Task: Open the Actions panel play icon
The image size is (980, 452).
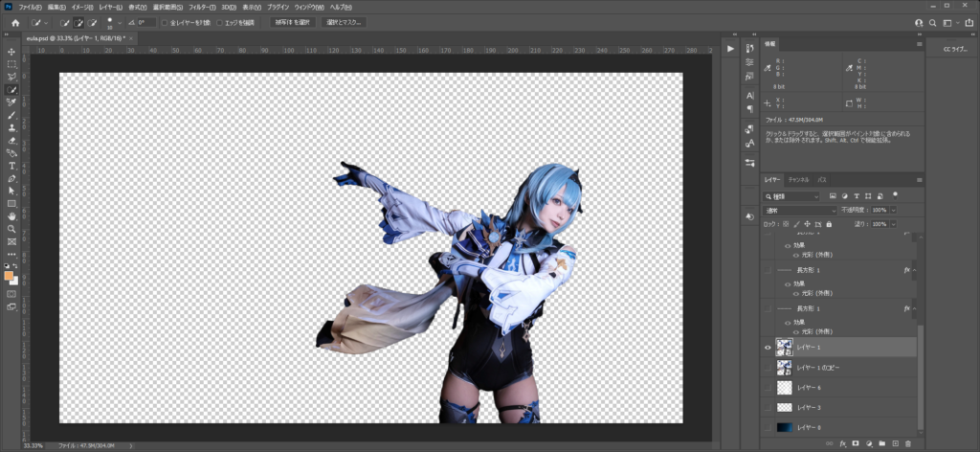Action: [x=730, y=48]
